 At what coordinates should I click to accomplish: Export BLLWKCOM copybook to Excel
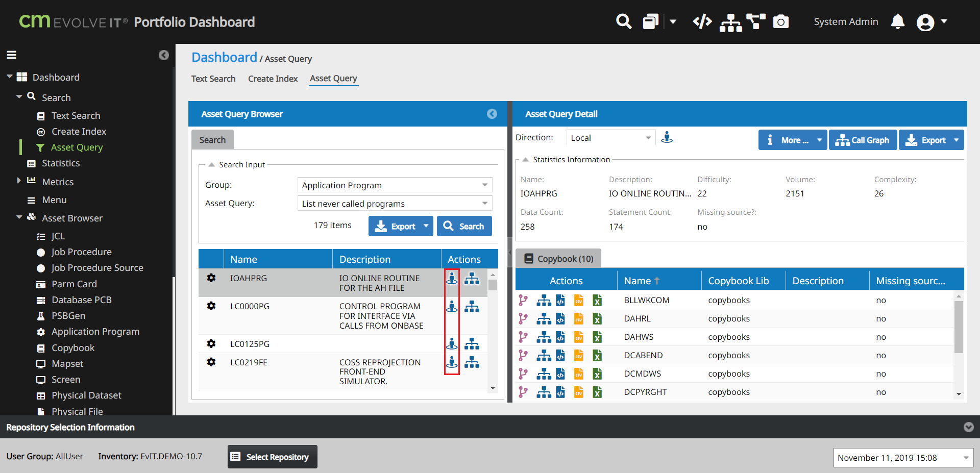(x=597, y=300)
